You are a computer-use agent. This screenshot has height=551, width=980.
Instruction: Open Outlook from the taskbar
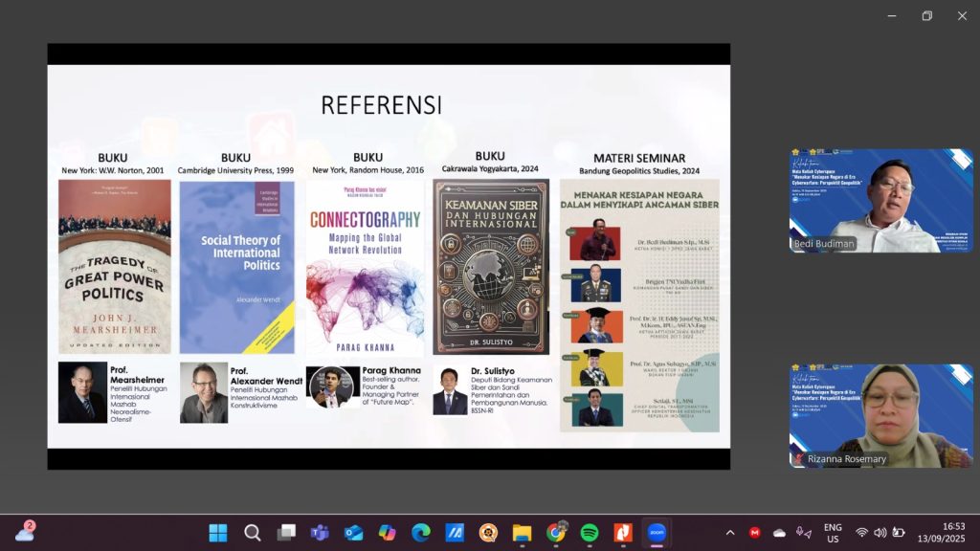[354, 533]
